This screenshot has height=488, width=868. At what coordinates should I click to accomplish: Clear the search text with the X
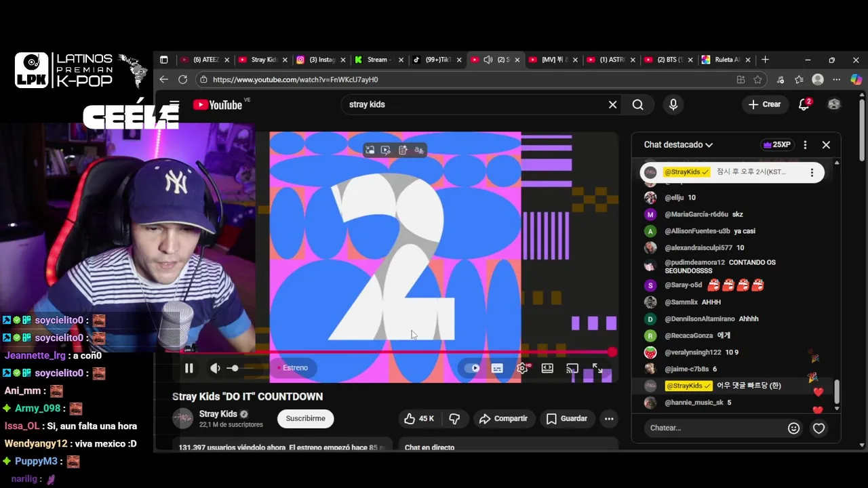coord(612,104)
